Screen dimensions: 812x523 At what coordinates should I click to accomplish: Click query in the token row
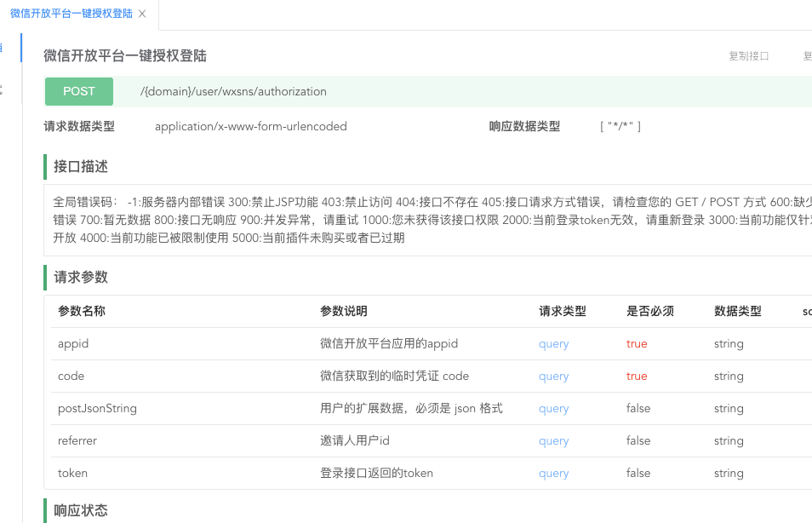click(x=553, y=474)
